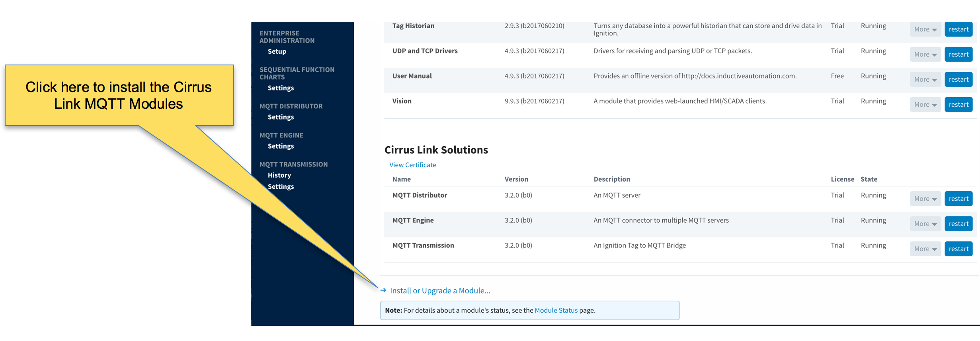Click the Name column header

point(401,179)
